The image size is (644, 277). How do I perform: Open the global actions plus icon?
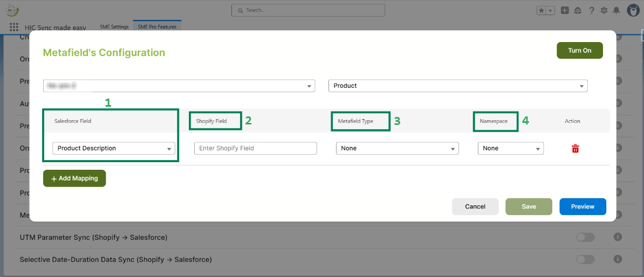[x=565, y=10]
